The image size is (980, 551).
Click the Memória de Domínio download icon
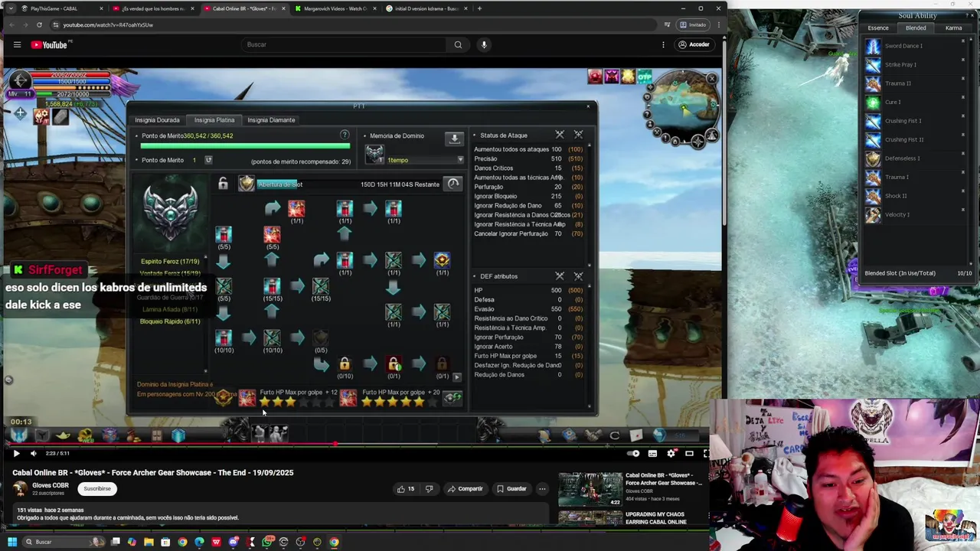pyautogui.click(x=454, y=139)
